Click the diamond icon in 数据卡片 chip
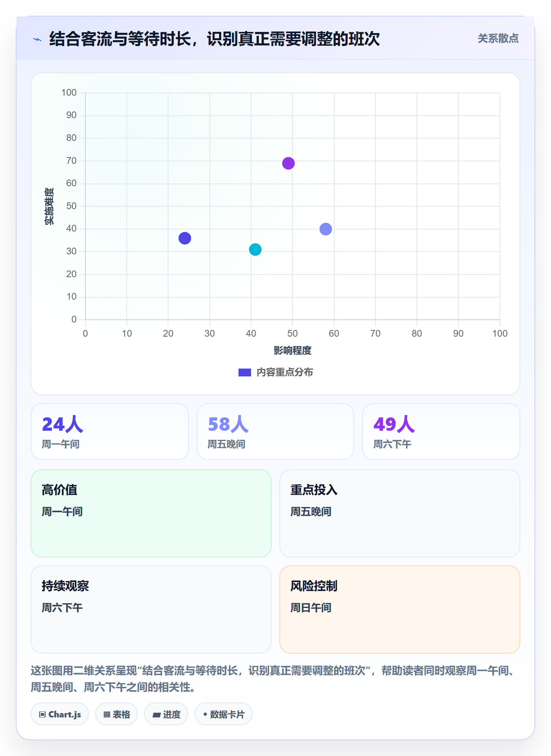This screenshot has width=551, height=756. 205,714
